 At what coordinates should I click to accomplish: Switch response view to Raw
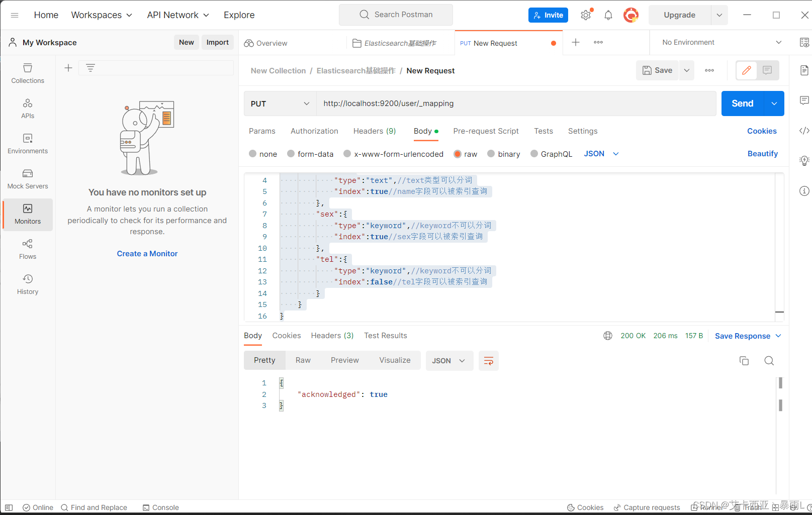303,360
